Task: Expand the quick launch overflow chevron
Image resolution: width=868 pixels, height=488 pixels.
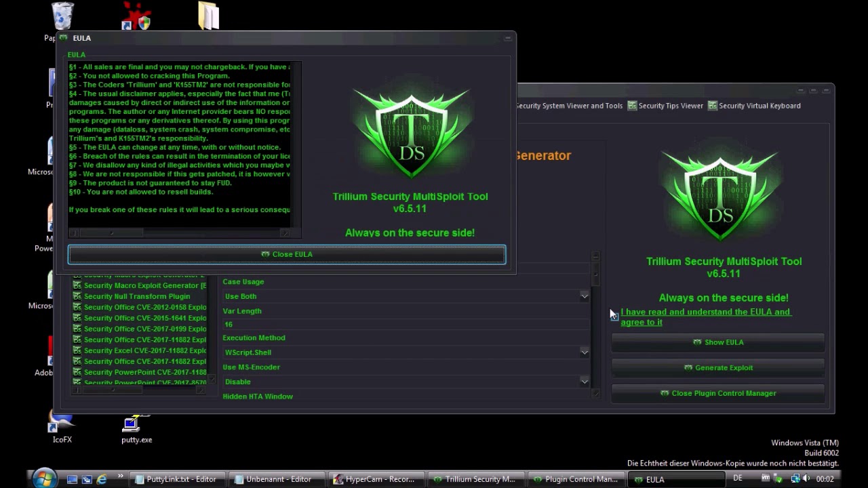Action: (121, 476)
